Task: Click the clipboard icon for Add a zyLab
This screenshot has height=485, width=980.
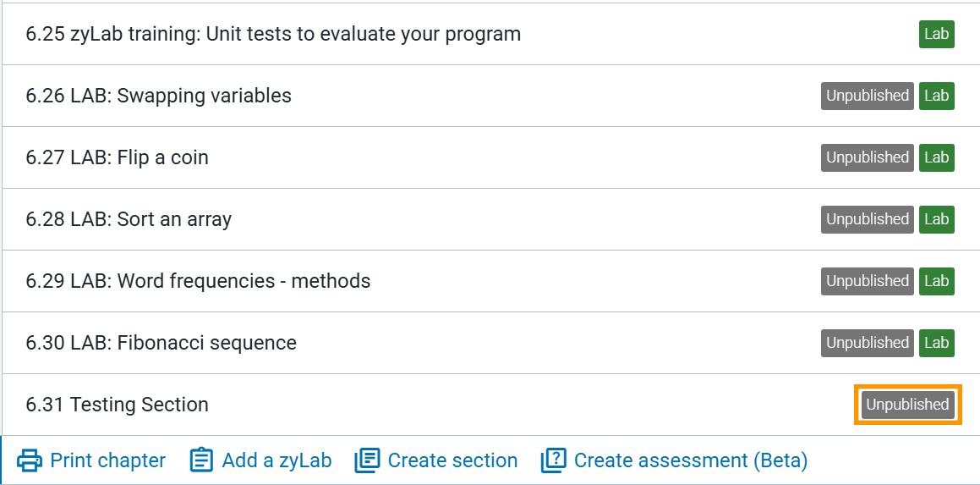Action: click(201, 460)
